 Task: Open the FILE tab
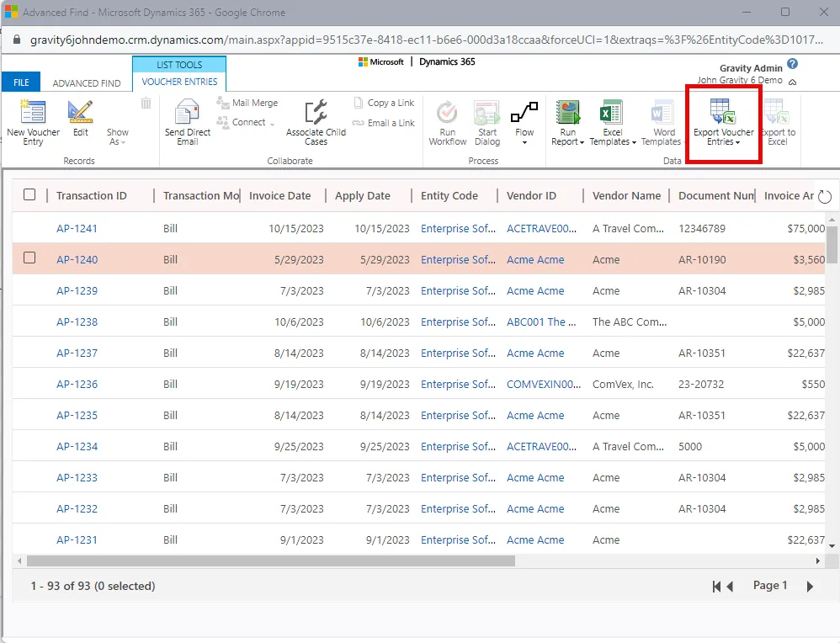pos(21,82)
